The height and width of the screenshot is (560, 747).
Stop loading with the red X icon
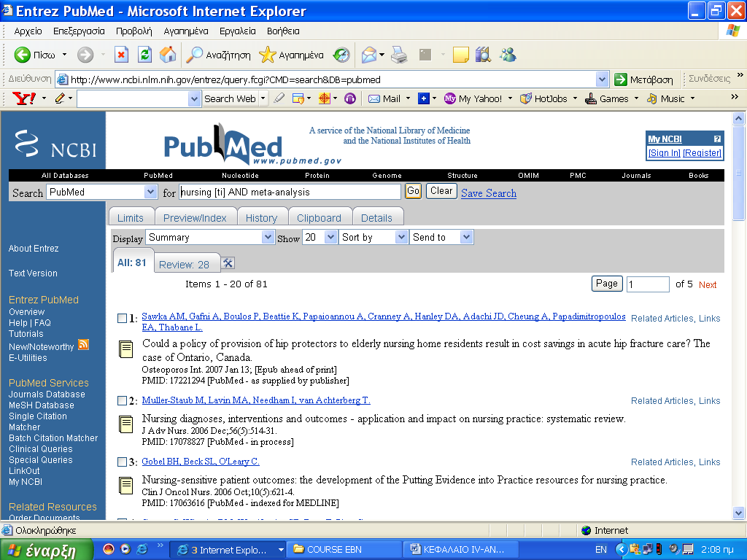pyautogui.click(x=122, y=55)
